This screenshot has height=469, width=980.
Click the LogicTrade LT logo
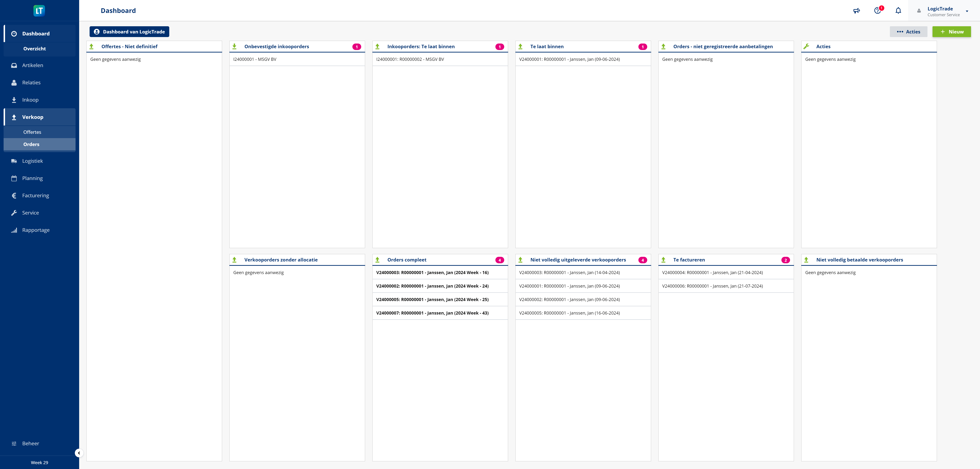[x=39, y=10]
